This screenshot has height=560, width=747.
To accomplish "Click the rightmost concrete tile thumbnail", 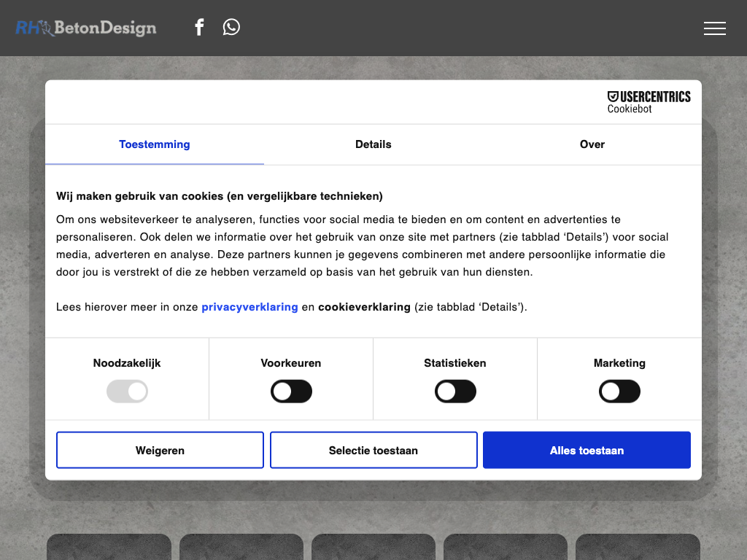I will [638, 547].
